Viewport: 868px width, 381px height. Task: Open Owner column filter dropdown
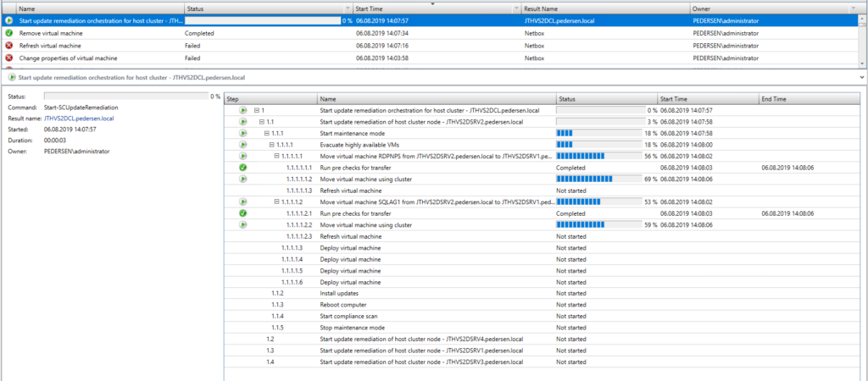854,8
